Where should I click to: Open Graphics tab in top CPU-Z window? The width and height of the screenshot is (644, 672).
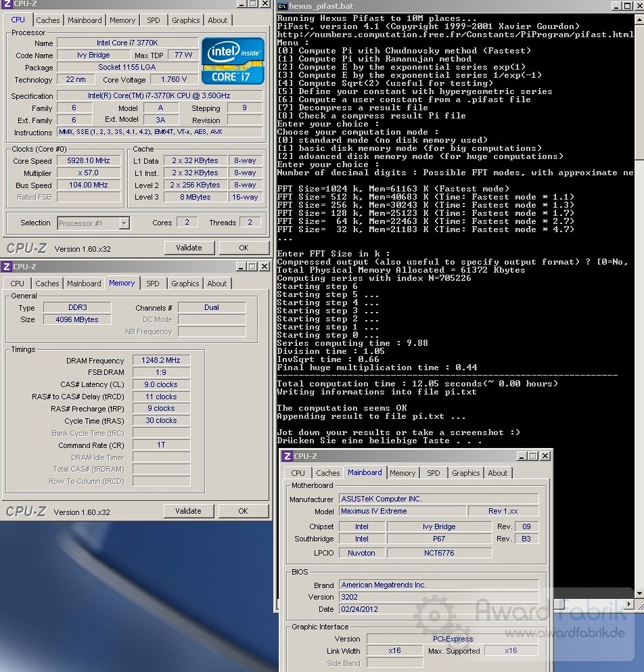[x=186, y=20]
